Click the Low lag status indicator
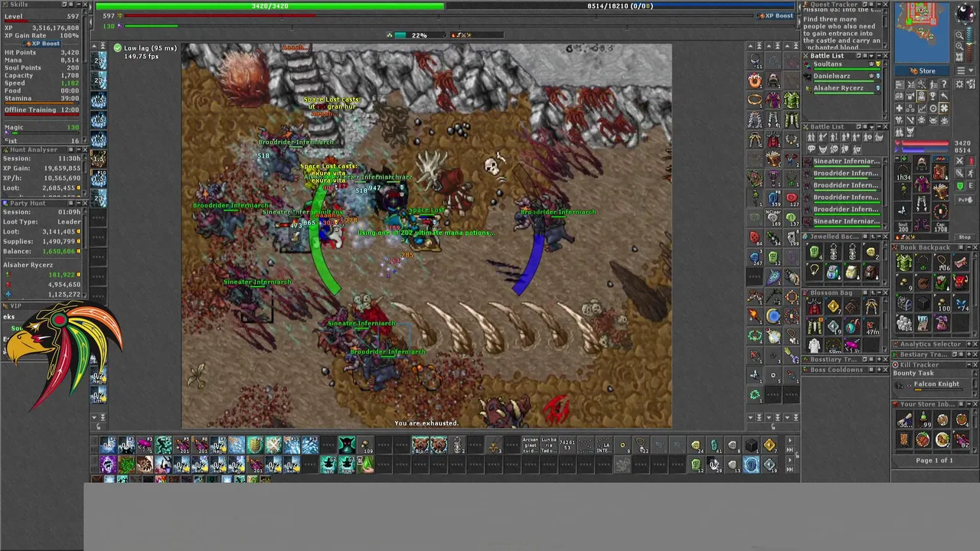The height and width of the screenshot is (551, 980). (145, 51)
